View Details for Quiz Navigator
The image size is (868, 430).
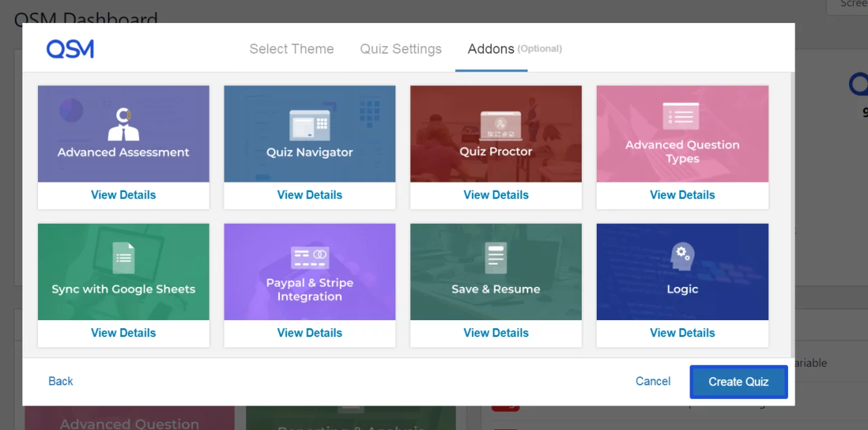click(309, 195)
